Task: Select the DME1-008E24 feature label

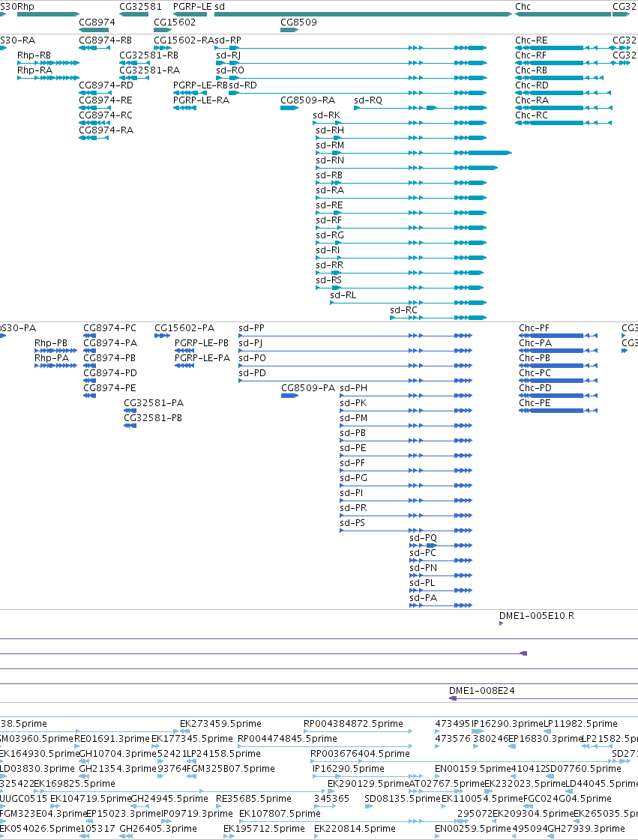Action: (481, 691)
